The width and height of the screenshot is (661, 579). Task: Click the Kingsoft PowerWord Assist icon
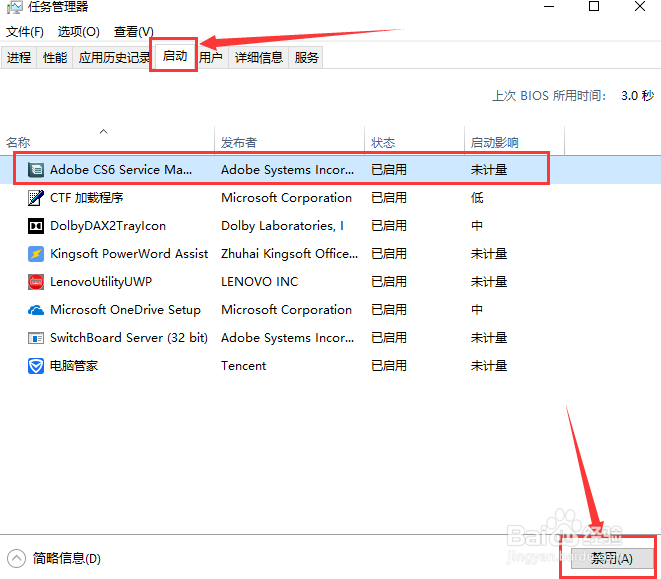point(36,254)
